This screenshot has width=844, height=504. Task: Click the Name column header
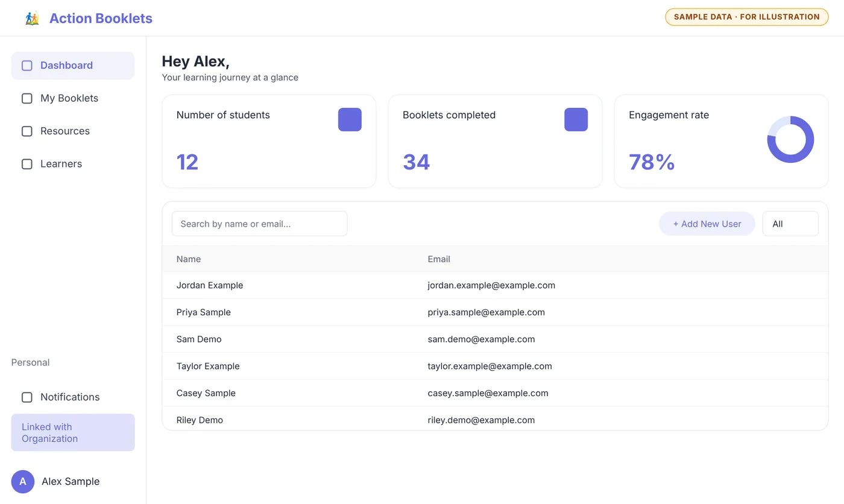click(x=189, y=259)
